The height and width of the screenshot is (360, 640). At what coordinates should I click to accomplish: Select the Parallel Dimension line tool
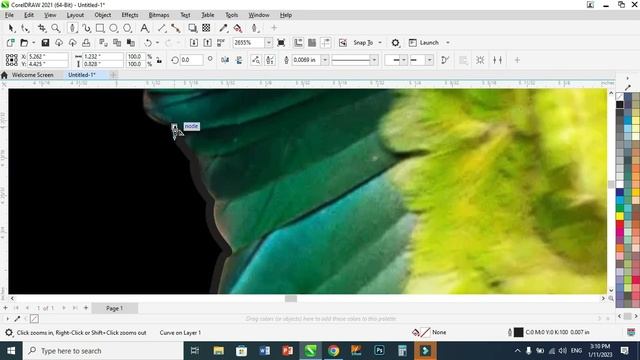pos(162,28)
